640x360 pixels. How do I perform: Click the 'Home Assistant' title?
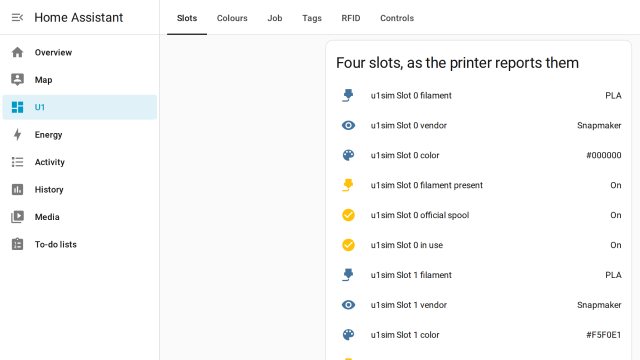coord(78,18)
